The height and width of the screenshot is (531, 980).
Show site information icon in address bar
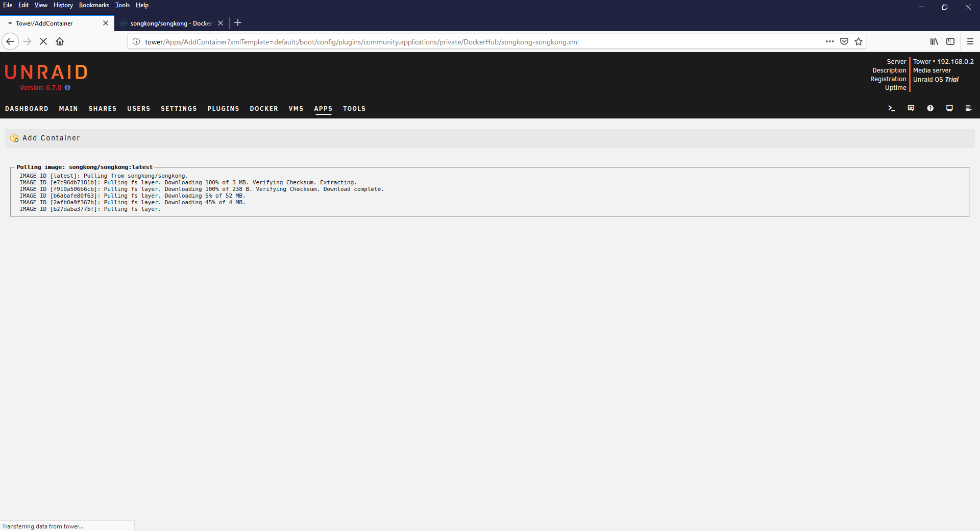[x=136, y=41]
